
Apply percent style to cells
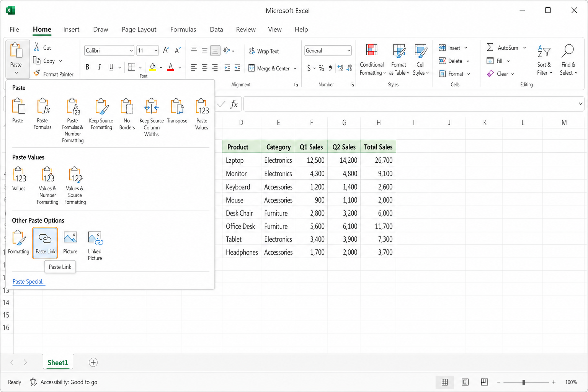[321, 68]
